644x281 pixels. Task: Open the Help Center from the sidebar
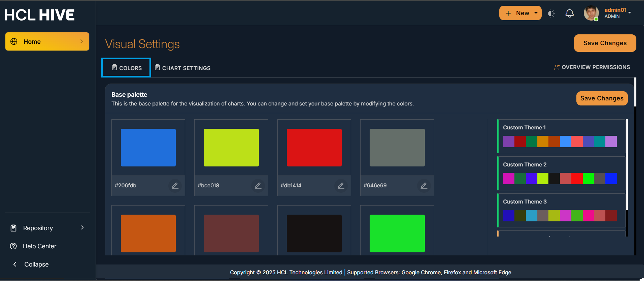tap(39, 246)
